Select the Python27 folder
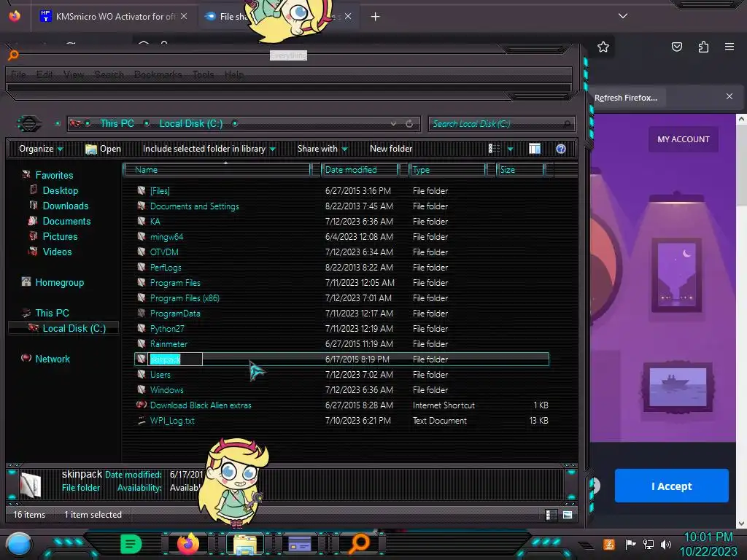 pyautogui.click(x=167, y=329)
